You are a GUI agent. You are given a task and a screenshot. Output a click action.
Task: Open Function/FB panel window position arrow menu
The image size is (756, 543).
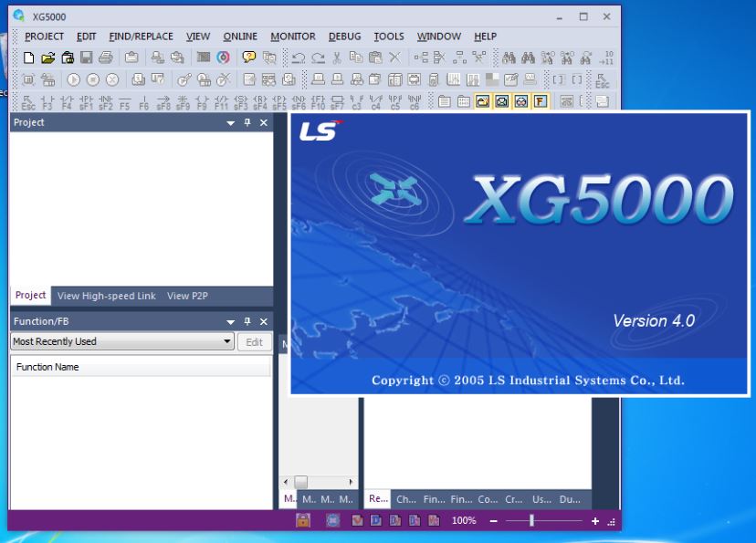pyautogui.click(x=231, y=322)
